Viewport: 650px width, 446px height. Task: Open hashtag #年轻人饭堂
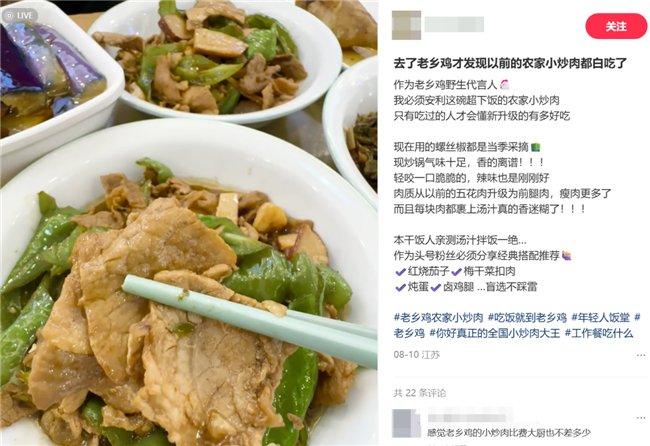point(601,318)
